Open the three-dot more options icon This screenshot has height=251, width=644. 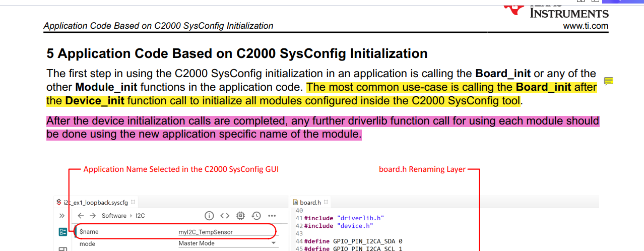tap(272, 216)
